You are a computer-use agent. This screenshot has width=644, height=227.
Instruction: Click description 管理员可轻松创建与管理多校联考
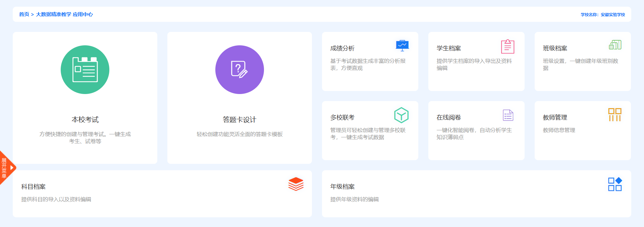[368, 134]
